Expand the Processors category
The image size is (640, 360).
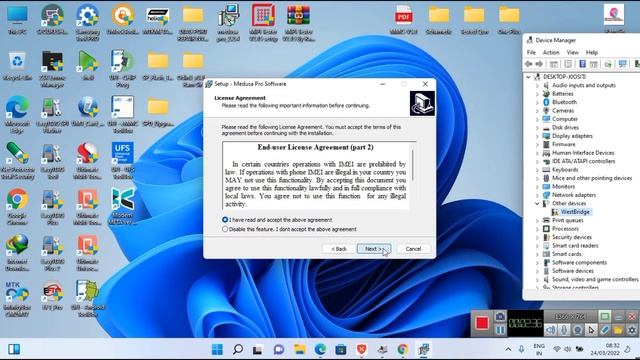537,229
